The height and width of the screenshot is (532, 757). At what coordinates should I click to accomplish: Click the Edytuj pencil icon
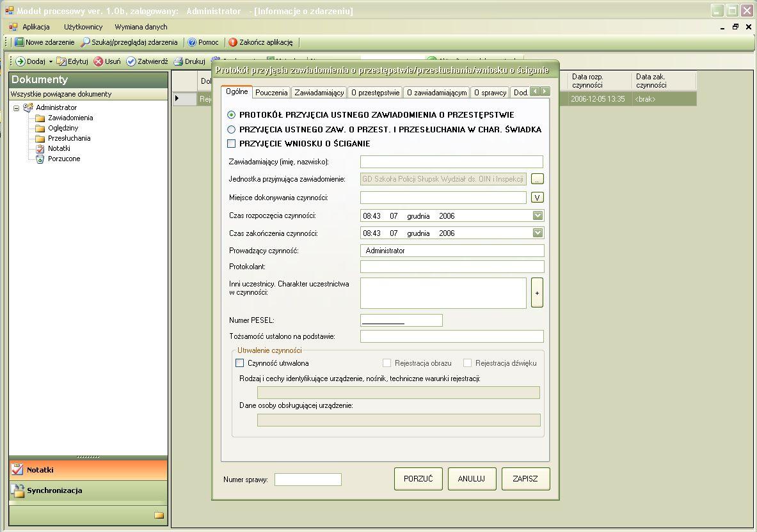61,61
